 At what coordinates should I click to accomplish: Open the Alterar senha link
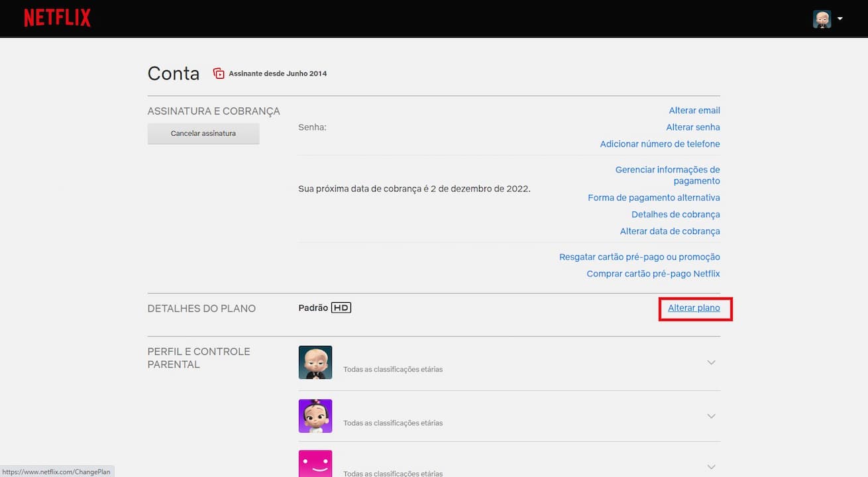coord(693,127)
